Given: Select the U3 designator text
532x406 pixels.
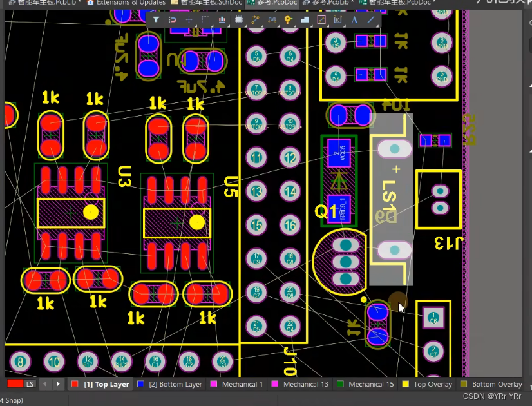Looking at the screenshot, I should pos(124,177).
